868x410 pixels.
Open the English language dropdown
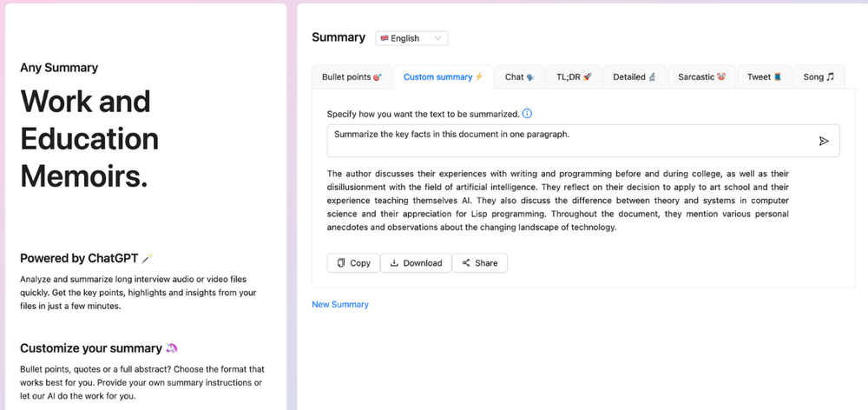click(411, 38)
